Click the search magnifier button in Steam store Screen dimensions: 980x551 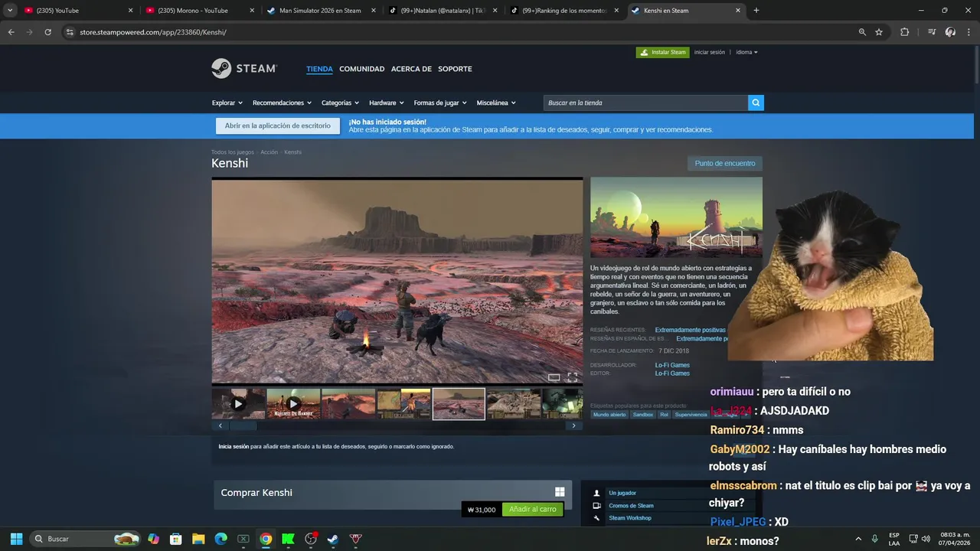pyautogui.click(x=756, y=103)
